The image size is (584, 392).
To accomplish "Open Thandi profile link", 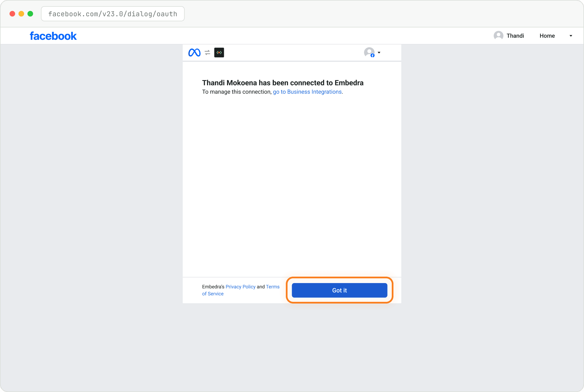I will click(x=515, y=36).
